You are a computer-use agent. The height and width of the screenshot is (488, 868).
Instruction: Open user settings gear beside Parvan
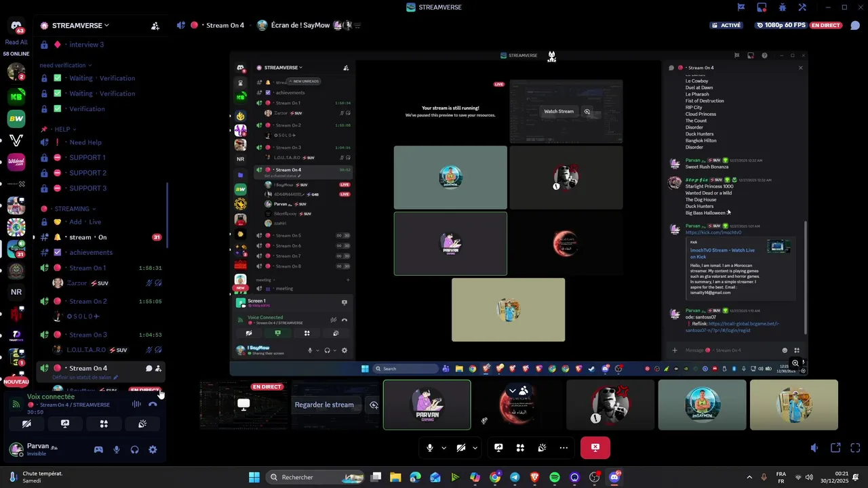click(x=153, y=449)
